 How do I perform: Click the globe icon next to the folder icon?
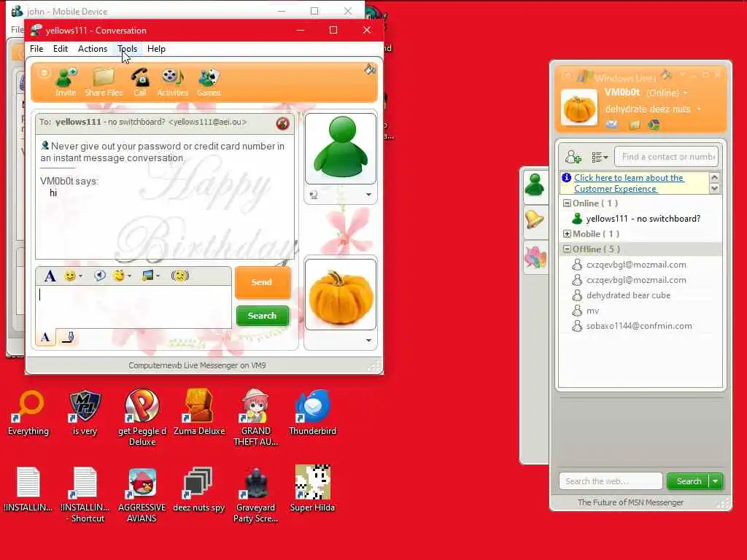[654, 125]
